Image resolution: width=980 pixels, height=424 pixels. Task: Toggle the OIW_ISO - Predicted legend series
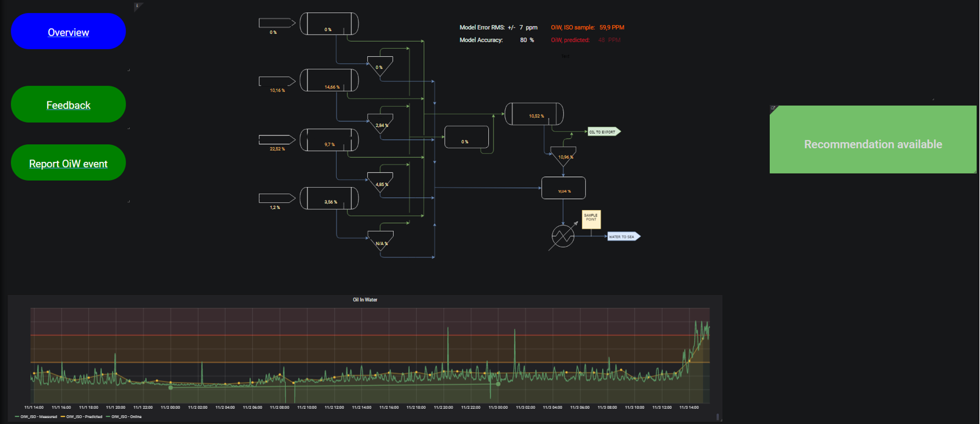click(82, 417)
